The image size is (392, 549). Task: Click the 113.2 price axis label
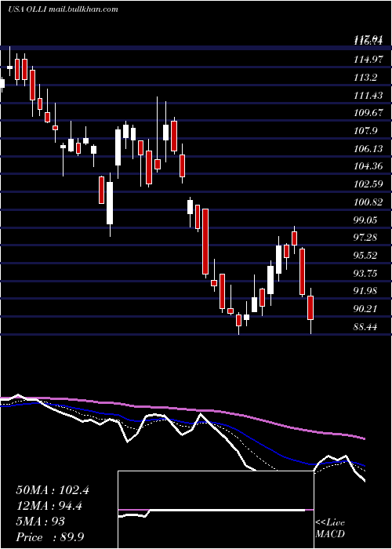(366, 78)
